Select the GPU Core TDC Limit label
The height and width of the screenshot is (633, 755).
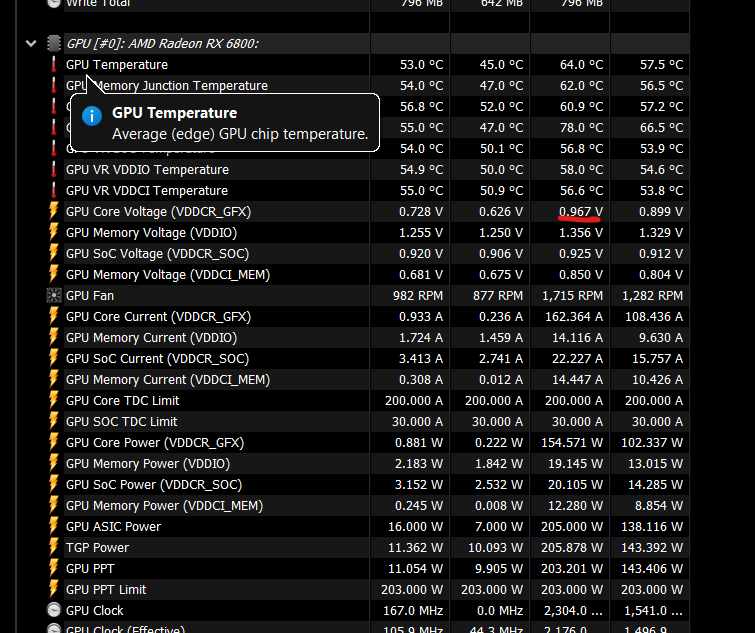(123, 400)
